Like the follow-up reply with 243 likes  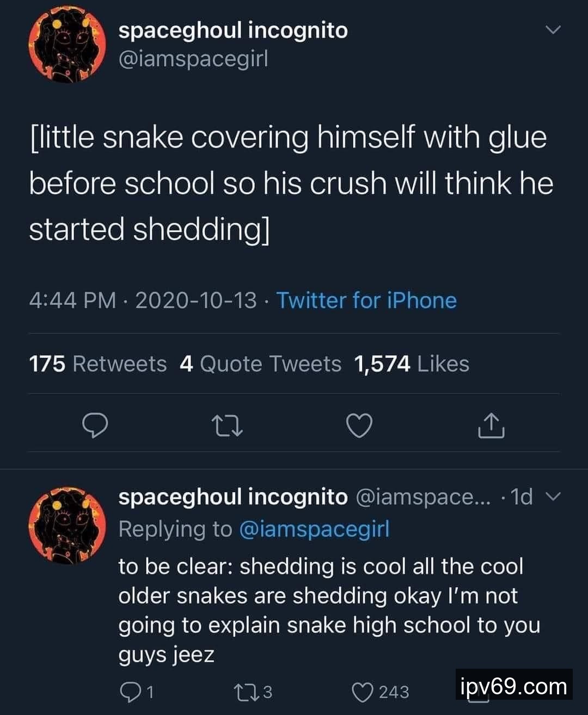coord(361,692)
